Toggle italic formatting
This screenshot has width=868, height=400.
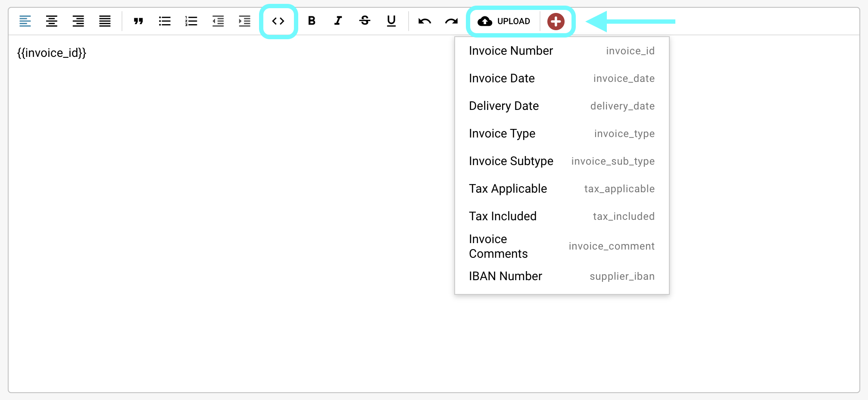pyautogui.click(x=338, y=21)
